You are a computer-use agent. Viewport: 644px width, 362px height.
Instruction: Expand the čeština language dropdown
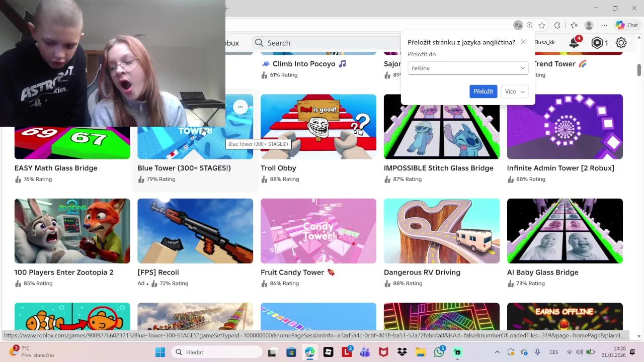click(468, 68)
